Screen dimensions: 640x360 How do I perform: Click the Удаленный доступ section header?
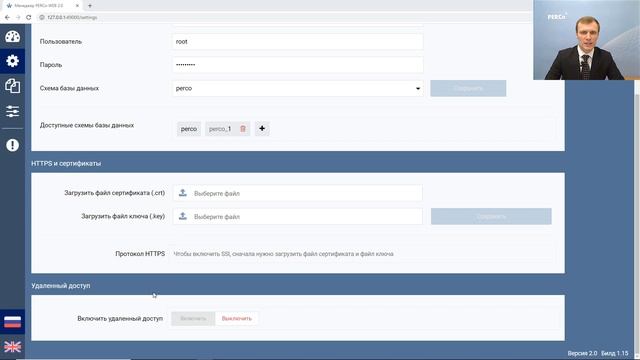pos(61,286)
